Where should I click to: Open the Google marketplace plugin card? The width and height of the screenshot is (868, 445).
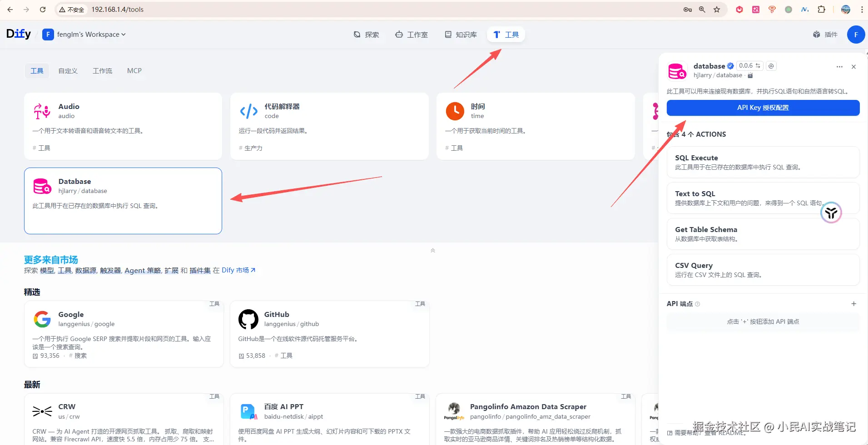pyautogui.click(x=124, y=334)
